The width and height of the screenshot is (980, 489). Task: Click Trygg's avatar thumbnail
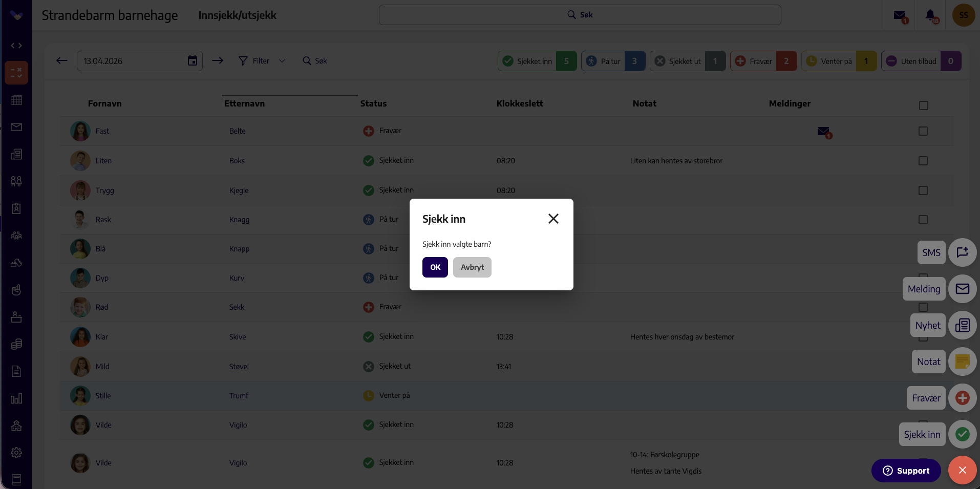click(80, 190)
